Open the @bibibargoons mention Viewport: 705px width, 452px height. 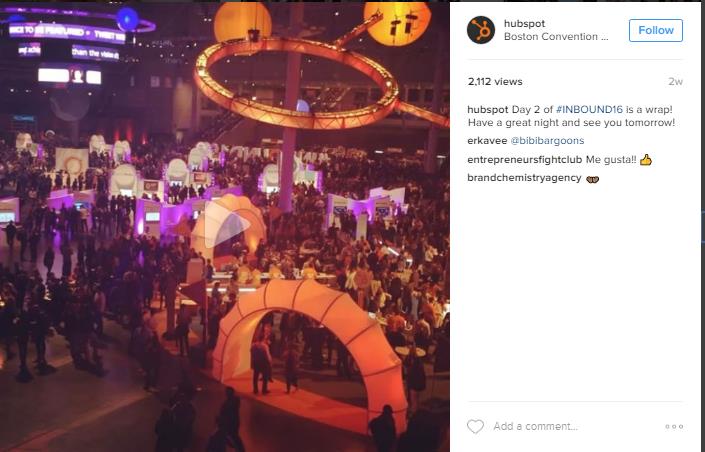[547, 141]
